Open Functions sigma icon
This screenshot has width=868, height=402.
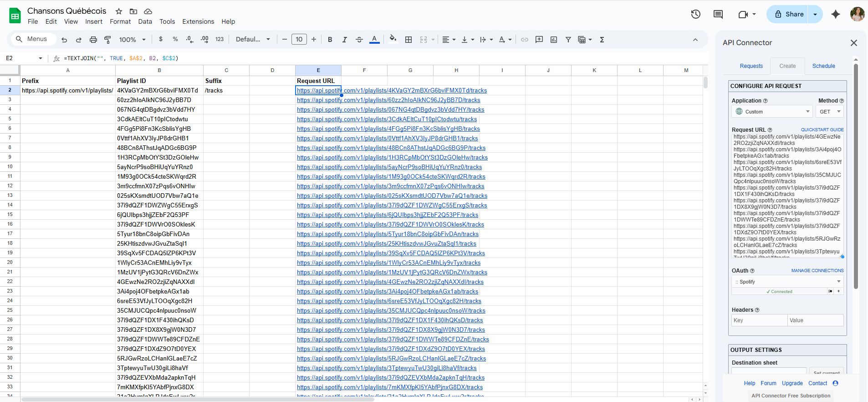(x=602, y=40)
